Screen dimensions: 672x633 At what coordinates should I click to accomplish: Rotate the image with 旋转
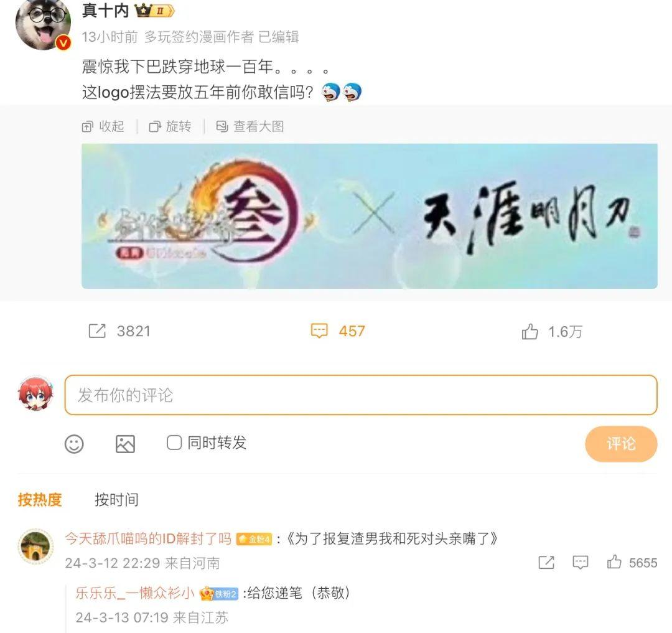click(x=170, y=126)
